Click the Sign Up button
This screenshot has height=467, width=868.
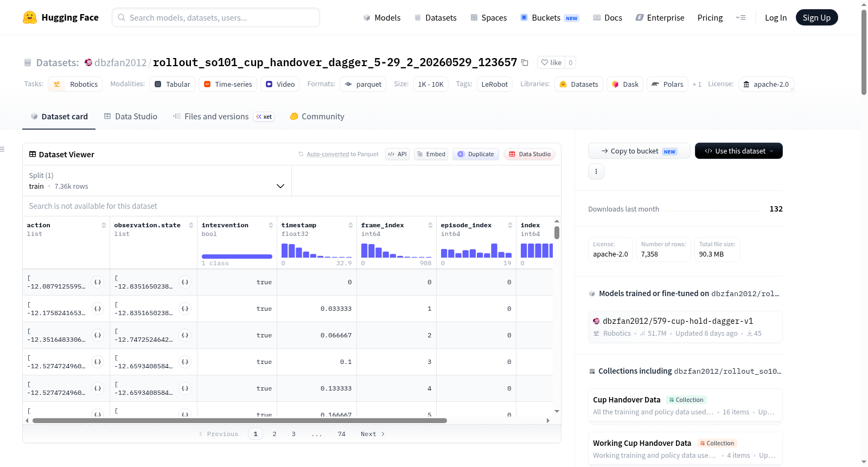pos(816,17)
